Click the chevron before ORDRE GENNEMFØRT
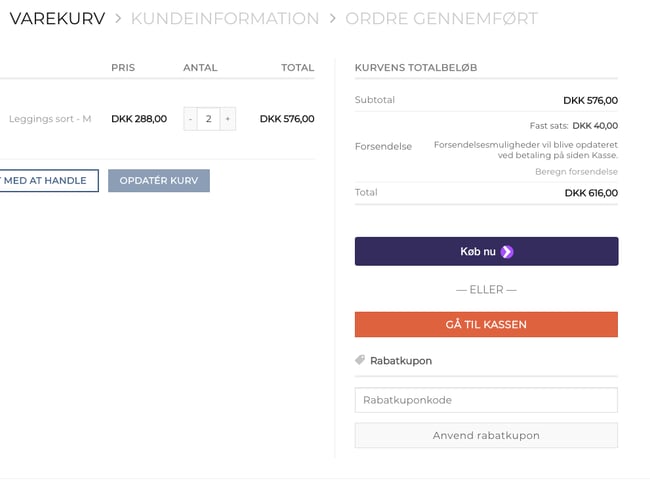The height and width of the screenshot is (500, 650). (333, 19)
